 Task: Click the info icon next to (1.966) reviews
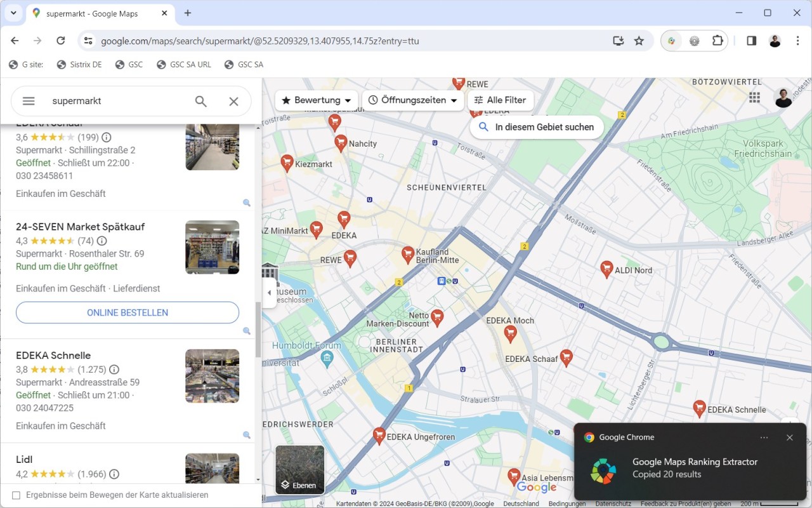tap(114, 474)
